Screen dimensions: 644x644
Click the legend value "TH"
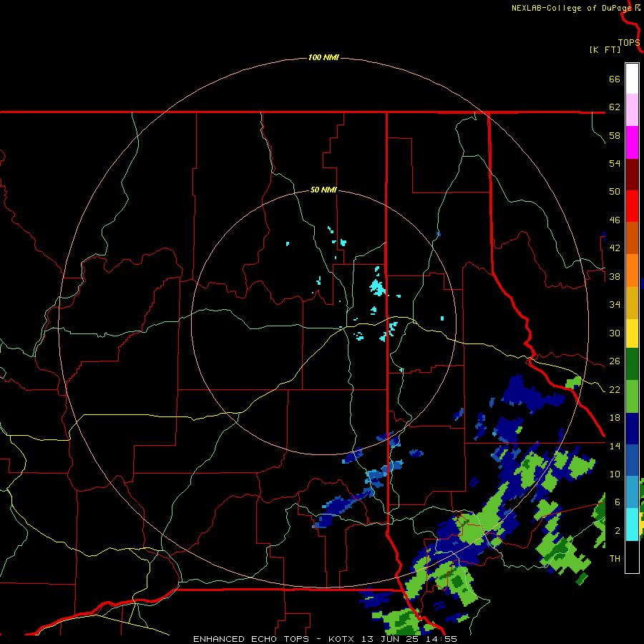615,559
